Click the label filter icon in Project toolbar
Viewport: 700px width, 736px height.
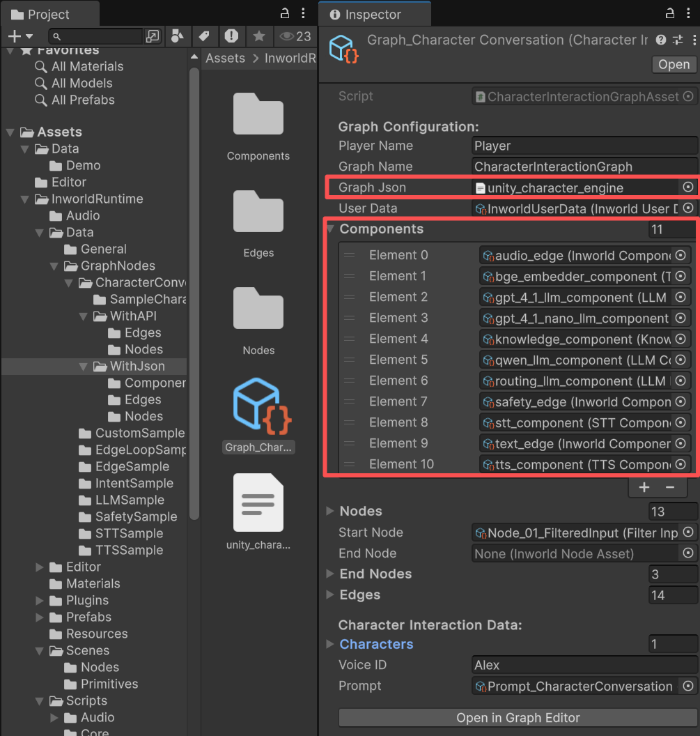click(203, 36)
